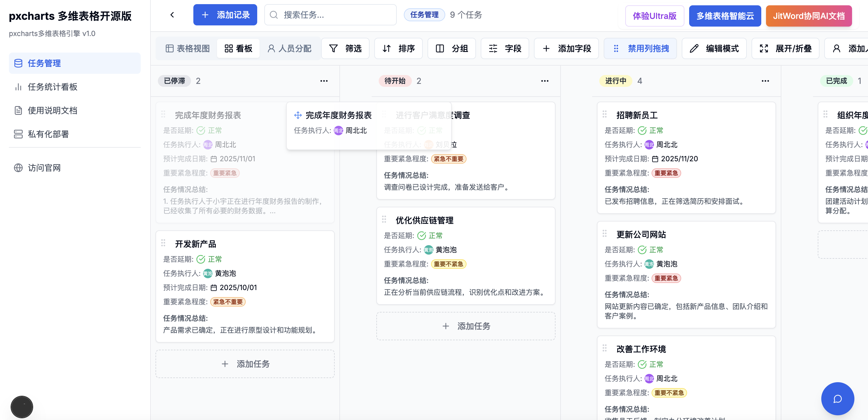Switch to 人员分配 tab
868x420 pixels.
click(x=289, y=48)
